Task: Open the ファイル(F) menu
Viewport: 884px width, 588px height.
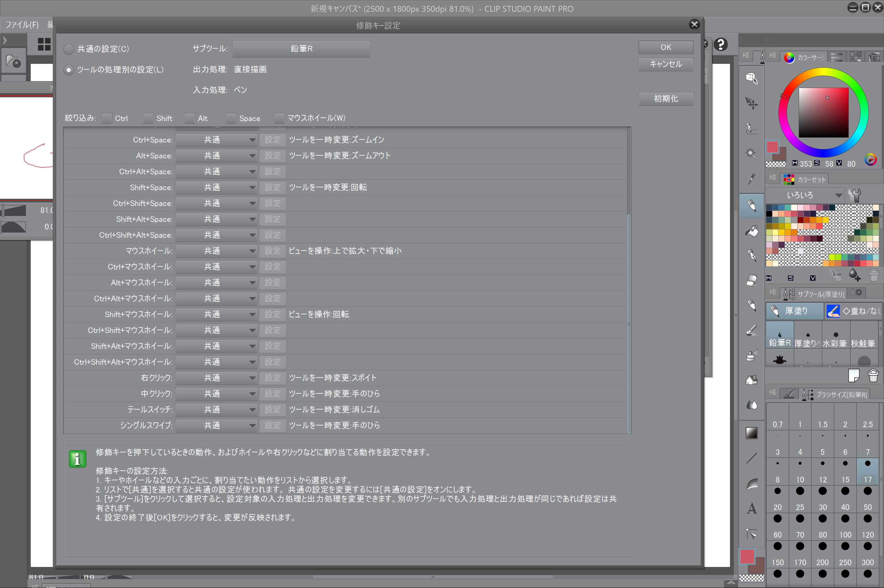Action: click(22, 25)
